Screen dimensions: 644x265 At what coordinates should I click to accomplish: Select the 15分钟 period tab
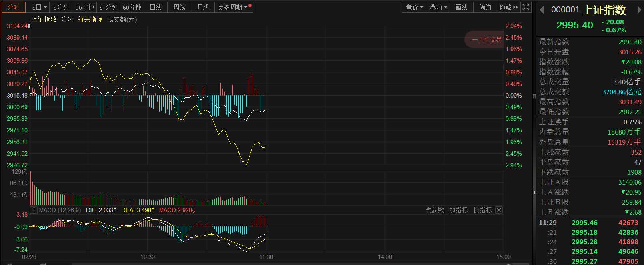pyautogui.click(x=85, y=7)
